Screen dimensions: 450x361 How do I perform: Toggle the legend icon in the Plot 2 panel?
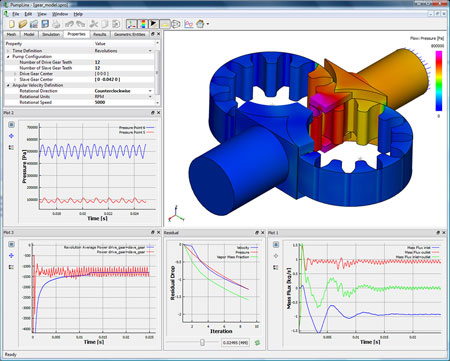tap(11, 147)
